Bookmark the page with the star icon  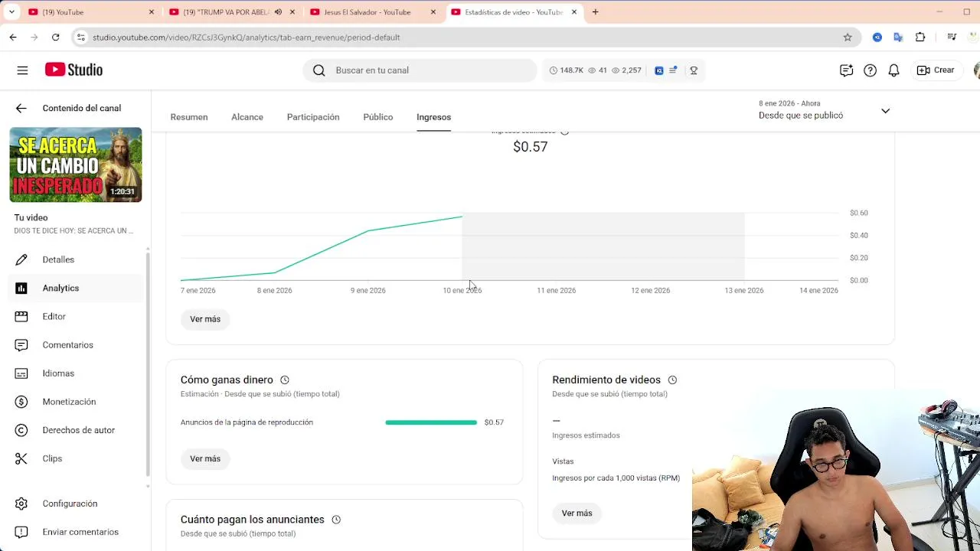tap(848, 37)
